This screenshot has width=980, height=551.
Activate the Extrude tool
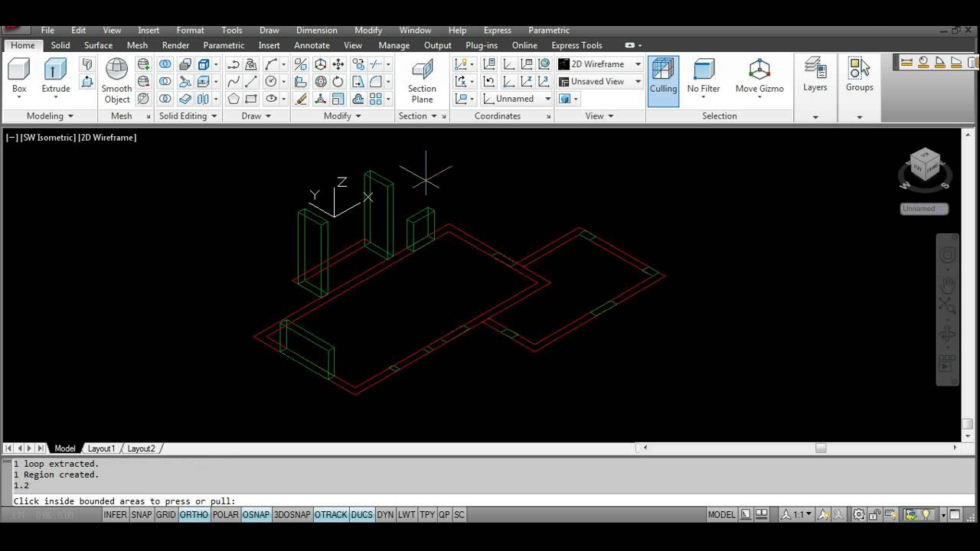pos(56,77)
